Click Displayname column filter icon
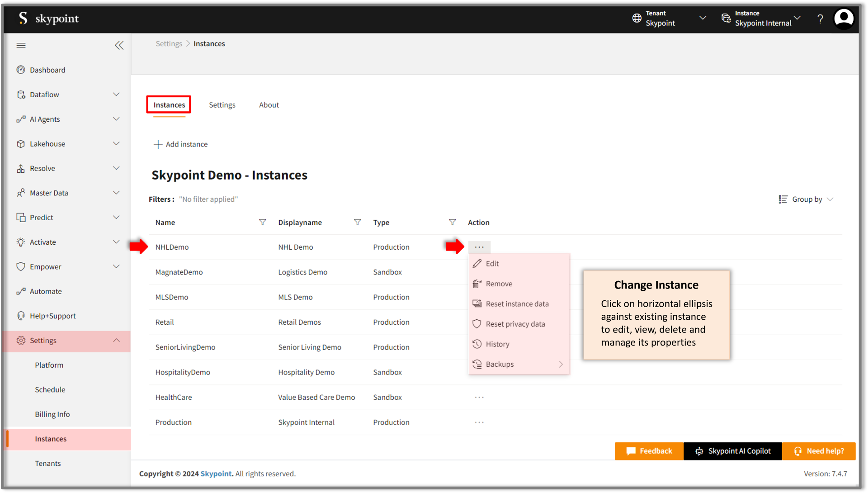 357,222
